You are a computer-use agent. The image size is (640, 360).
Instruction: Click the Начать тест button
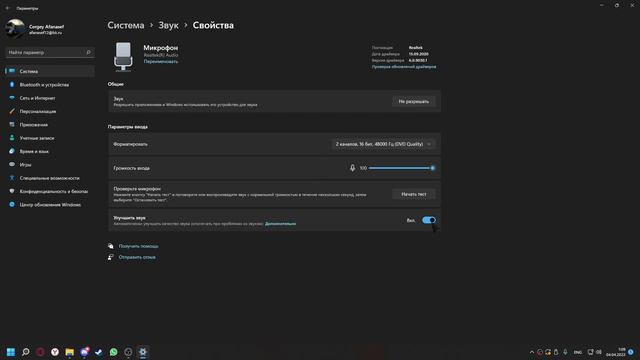pyautogui.click(x=413, y=194)
